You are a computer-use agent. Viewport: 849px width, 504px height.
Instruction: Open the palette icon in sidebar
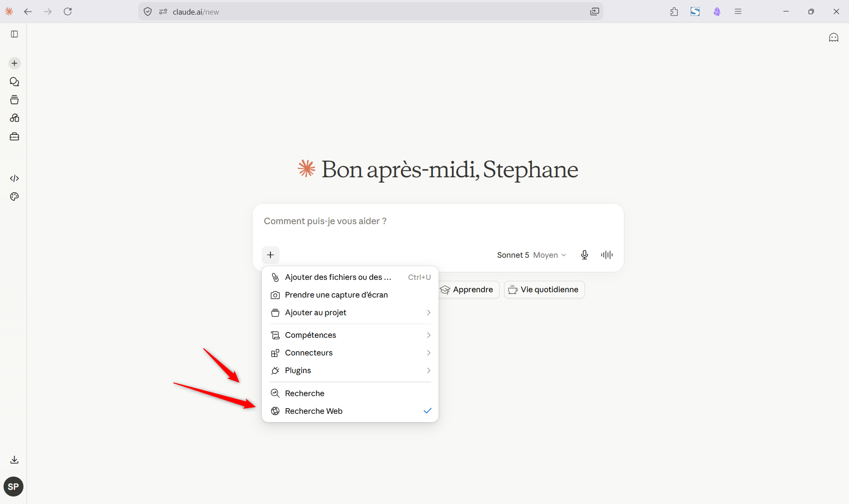(x=14, y=197)
